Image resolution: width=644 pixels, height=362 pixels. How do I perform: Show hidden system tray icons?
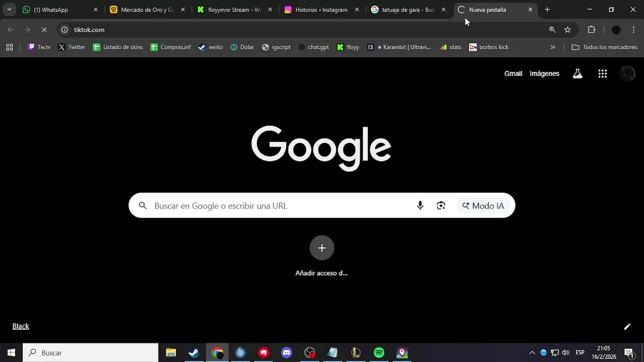(x=532, y=353)
